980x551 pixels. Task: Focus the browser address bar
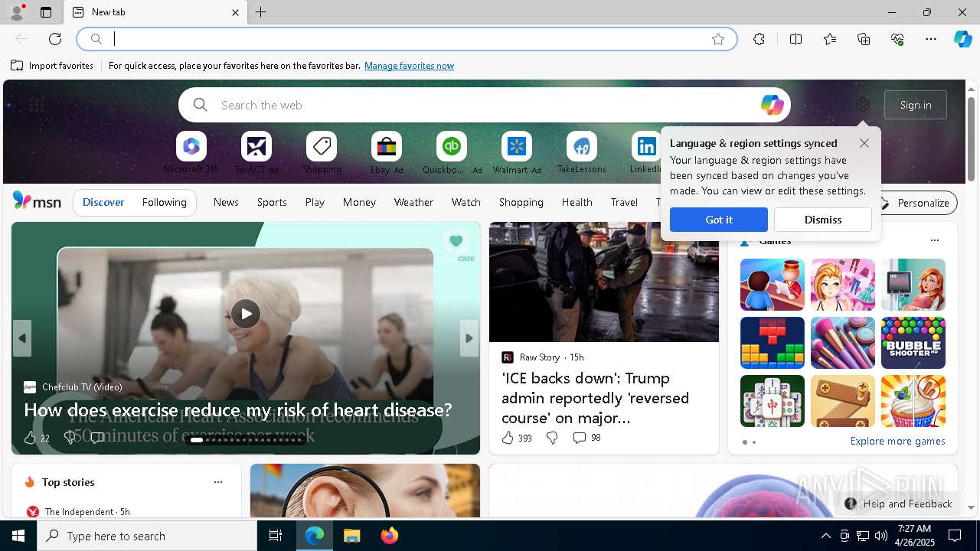[406, 39]
